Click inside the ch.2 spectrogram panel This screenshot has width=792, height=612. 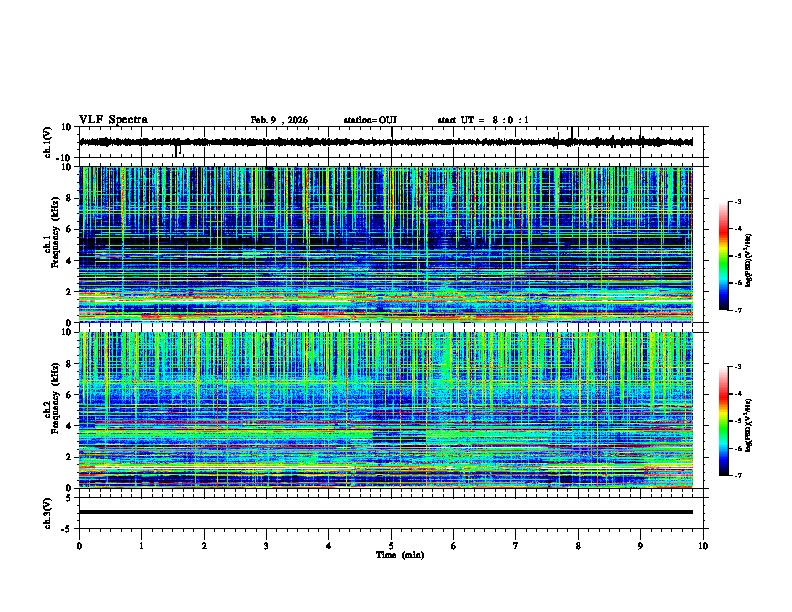(x=386, y=410)
